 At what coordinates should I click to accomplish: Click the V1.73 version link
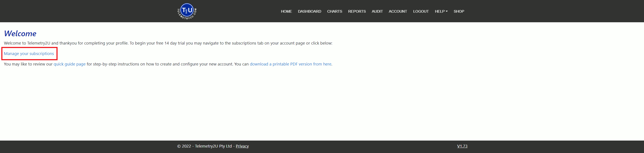[462, 146]
